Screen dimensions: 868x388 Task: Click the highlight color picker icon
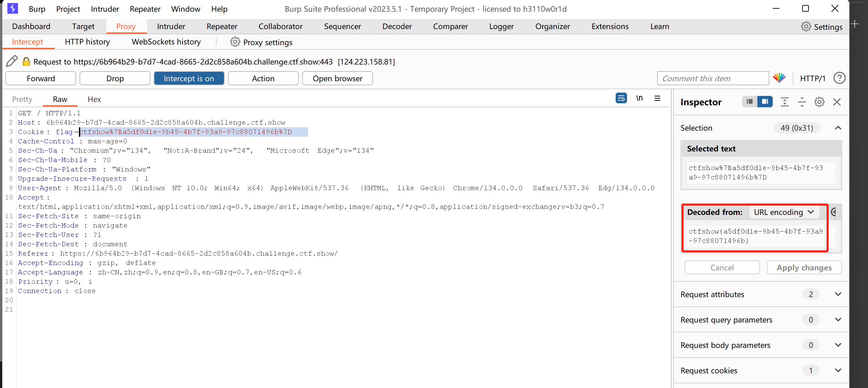(779, 78)
